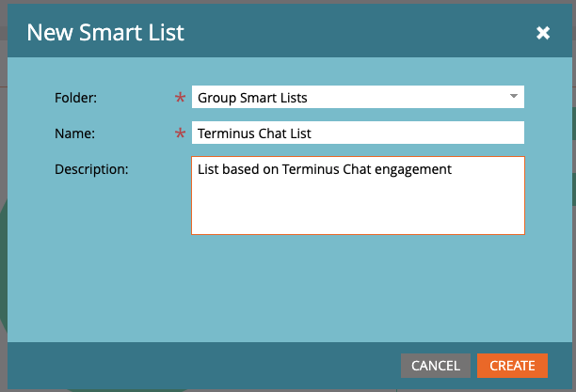The height and width of the screenshot is (392, 576).
Task: Click the New Smart List title
Action: [105, 32]
